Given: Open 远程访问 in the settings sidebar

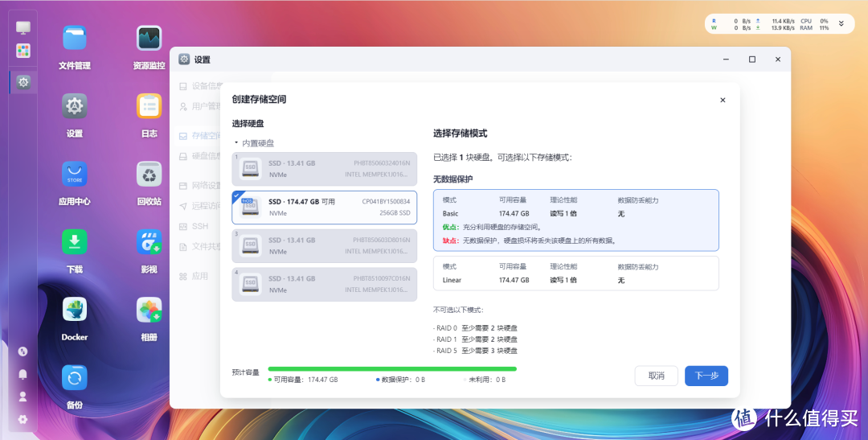Looking at the screenshot, I should click(200, 206).
